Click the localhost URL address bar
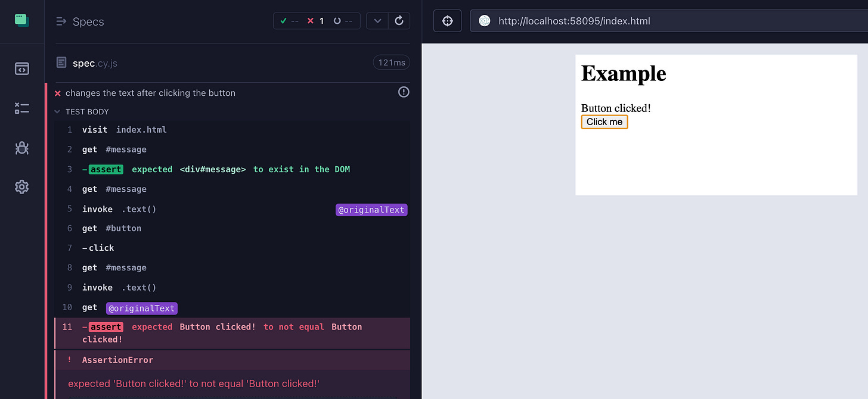The width and height of the screenshot is (868, 399). pos(596,20)
